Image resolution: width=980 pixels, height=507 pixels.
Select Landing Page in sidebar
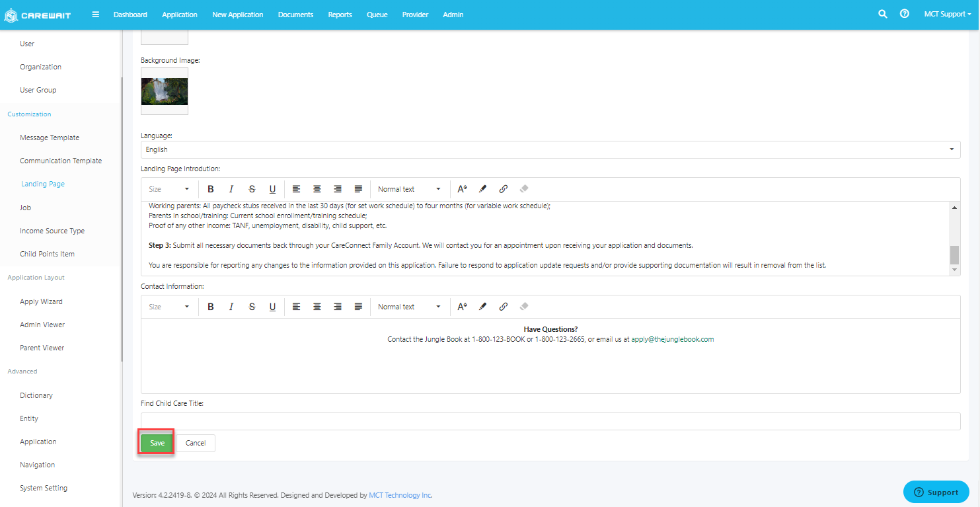tap(43, 184)
